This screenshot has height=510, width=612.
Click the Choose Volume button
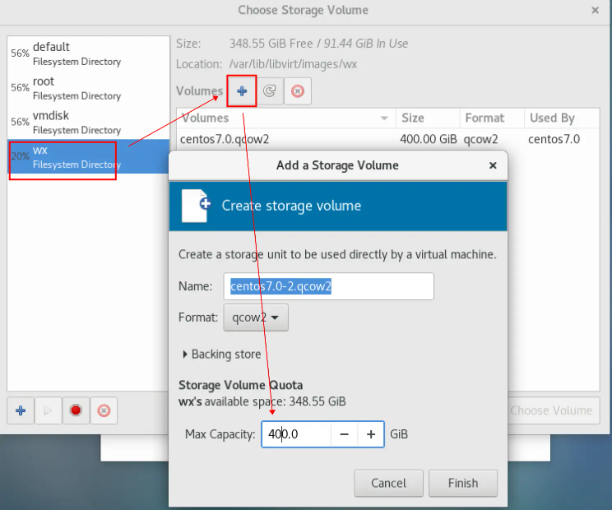[x=554, y=410]
